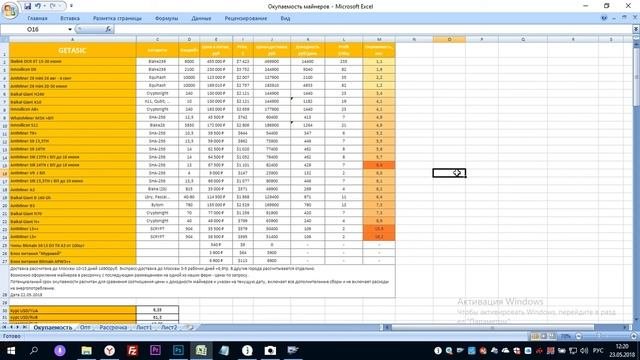Open Adobe Photoshop from taskbar
Image resolution: width=640 pixels, height=360 pixels.
pyautogui.click(x=178, y=351)
